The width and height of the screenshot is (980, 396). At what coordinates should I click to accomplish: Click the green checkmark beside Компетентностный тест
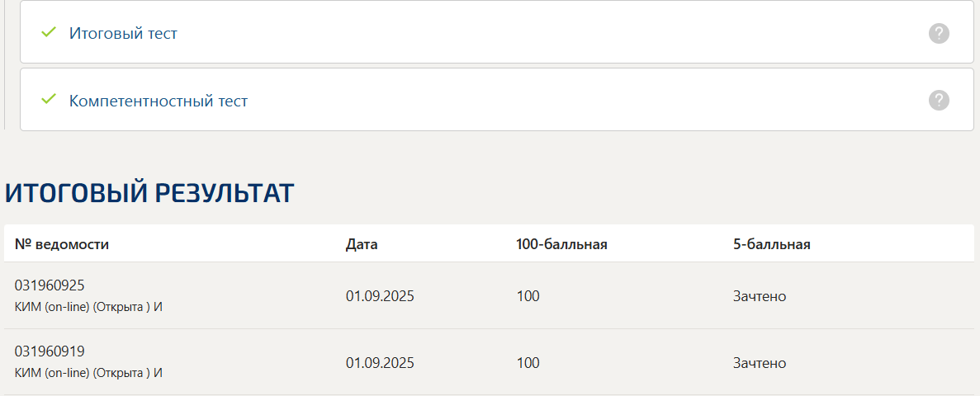48,99
